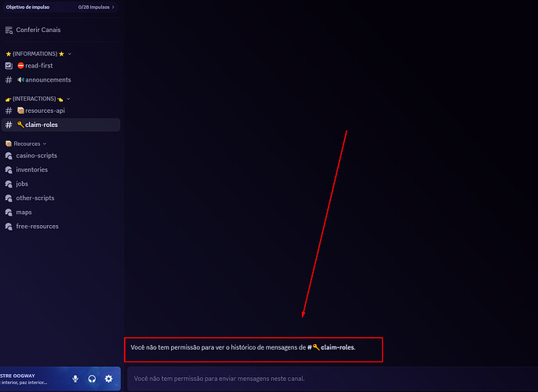Open the Objetivo de impulso boost goal
Image resolution: width=538 pixels, height=392 pixels.
click(x=60, y=7)
